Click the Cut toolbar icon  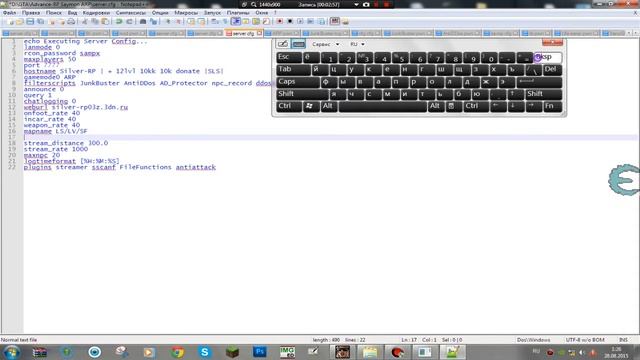point(84,21)
